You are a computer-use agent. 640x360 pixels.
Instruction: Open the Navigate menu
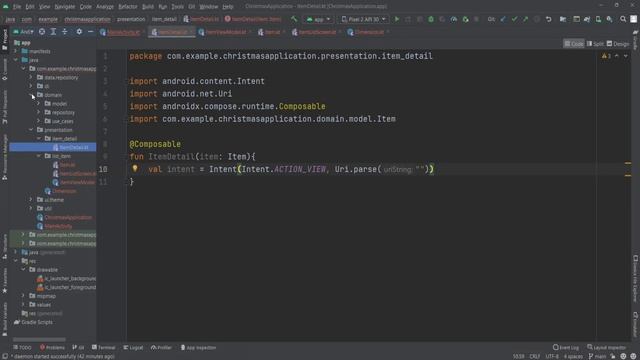click(64, 7)
